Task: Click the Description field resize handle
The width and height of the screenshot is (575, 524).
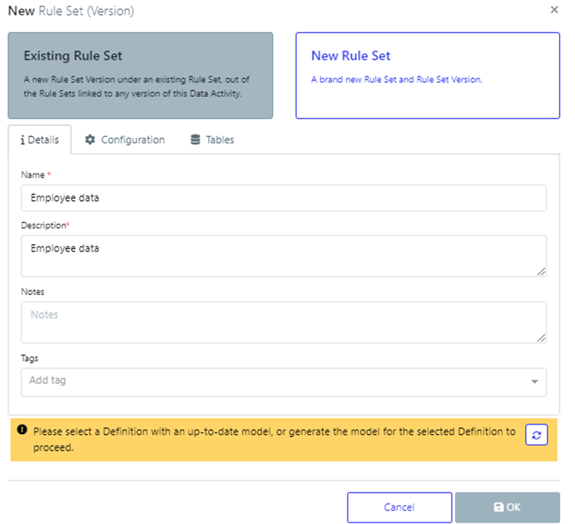Action: [541, 271]
